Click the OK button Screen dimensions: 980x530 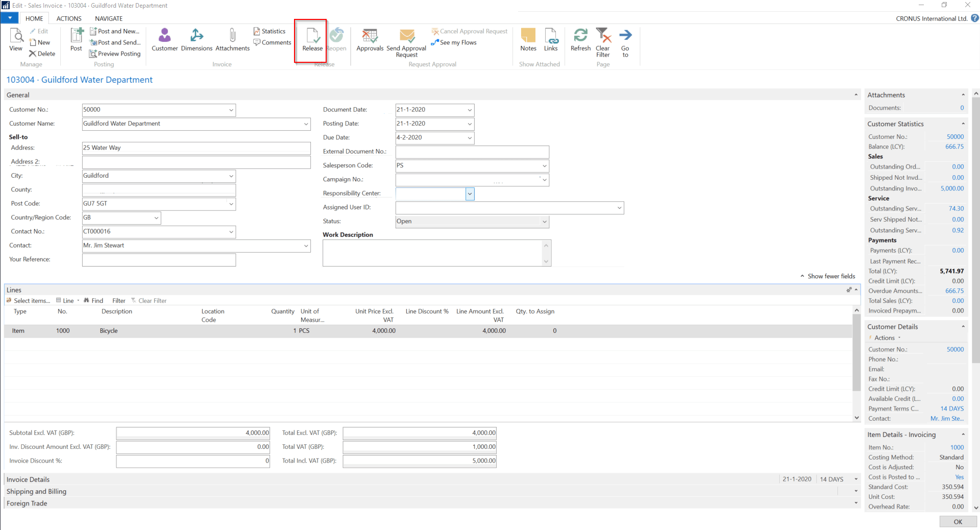(x=958, y=521)
